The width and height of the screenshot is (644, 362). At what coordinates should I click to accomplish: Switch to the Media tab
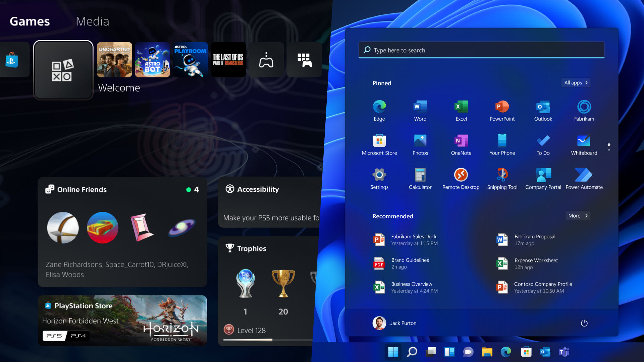[x=93, y=21]
